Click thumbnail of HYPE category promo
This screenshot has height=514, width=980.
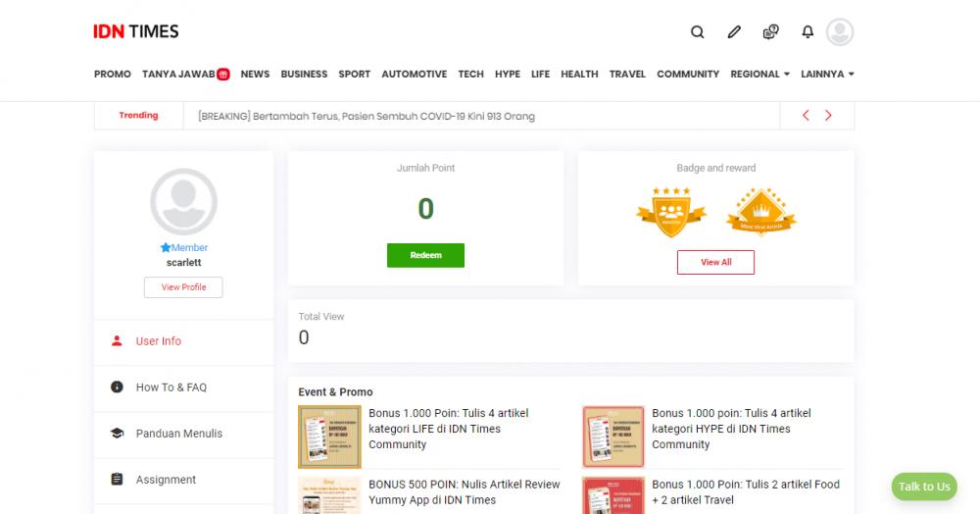pyautogui.click(x=613, y=437)
